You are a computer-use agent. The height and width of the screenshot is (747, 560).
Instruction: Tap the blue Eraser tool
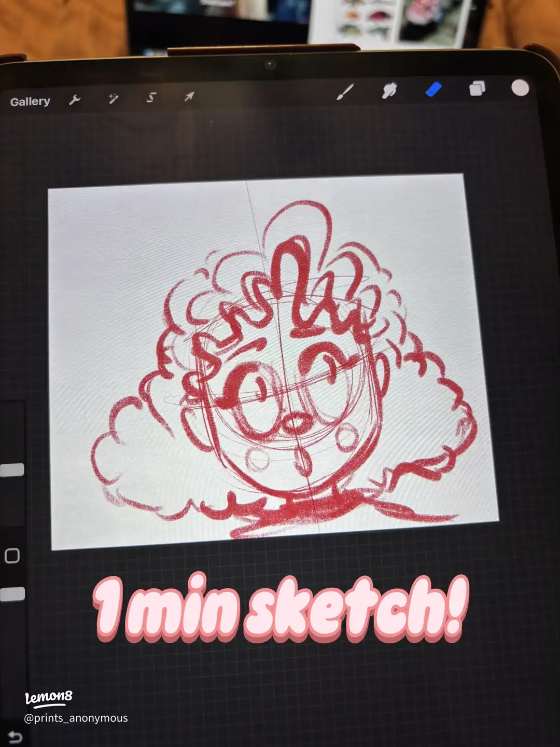433,89
